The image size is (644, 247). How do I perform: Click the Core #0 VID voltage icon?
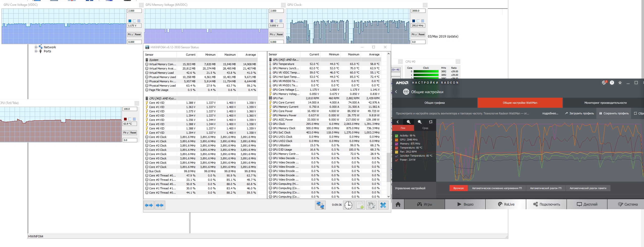[147, 103]
